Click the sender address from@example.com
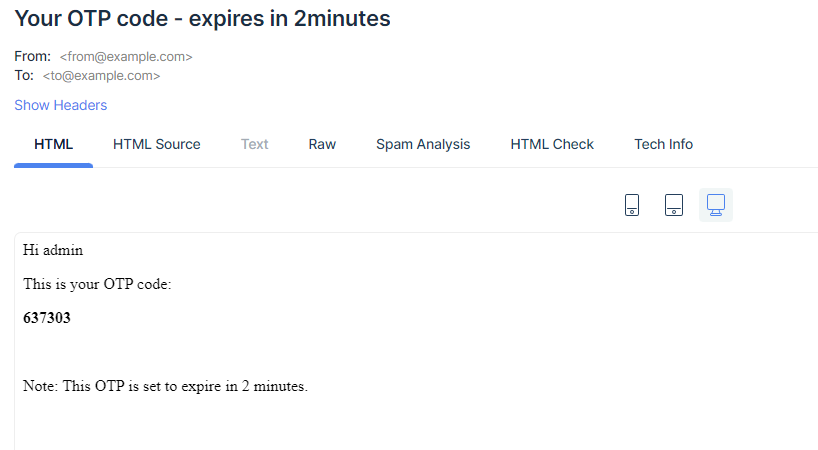Screen dimensions: 818x450 [126, 57]
